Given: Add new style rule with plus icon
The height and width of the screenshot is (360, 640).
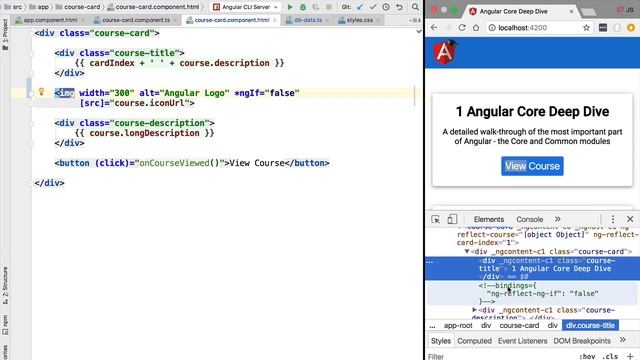Looking at the screenshot, I should [630, 356].
